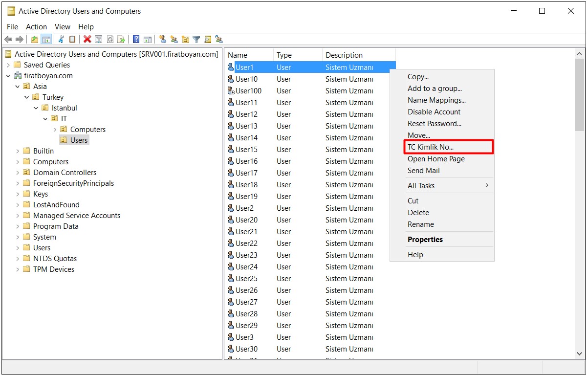The image size is (588, 376).
Task: Expand the Builtin container
Action: (x=18, y=151)
